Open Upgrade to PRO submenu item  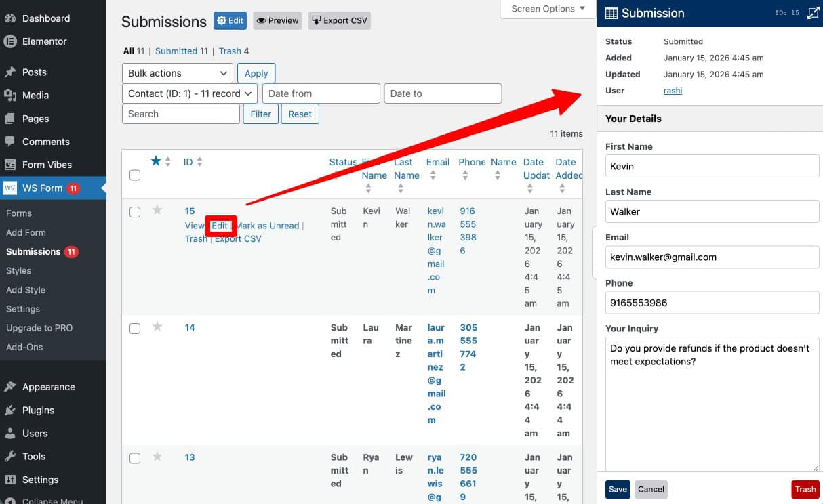click(x=39, y=327)
